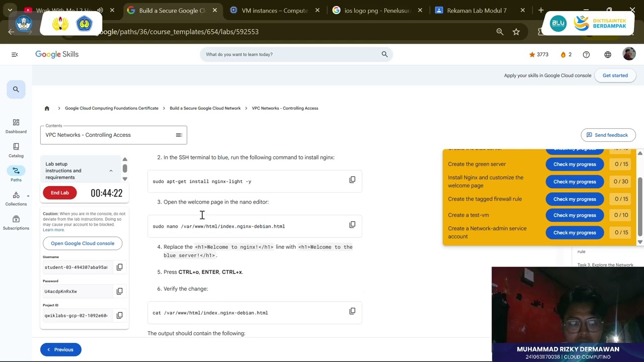Click the Get started button
This screenshot has height=362, width=644.
[615, 75]
